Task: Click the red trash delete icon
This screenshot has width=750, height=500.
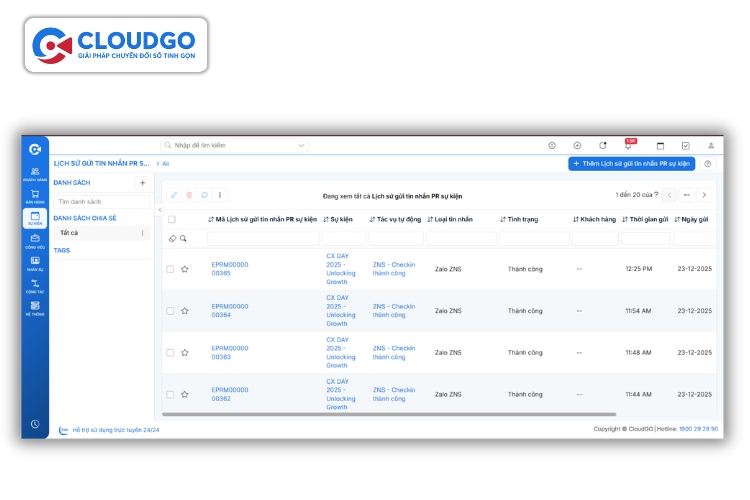Action: coord(189,195)
